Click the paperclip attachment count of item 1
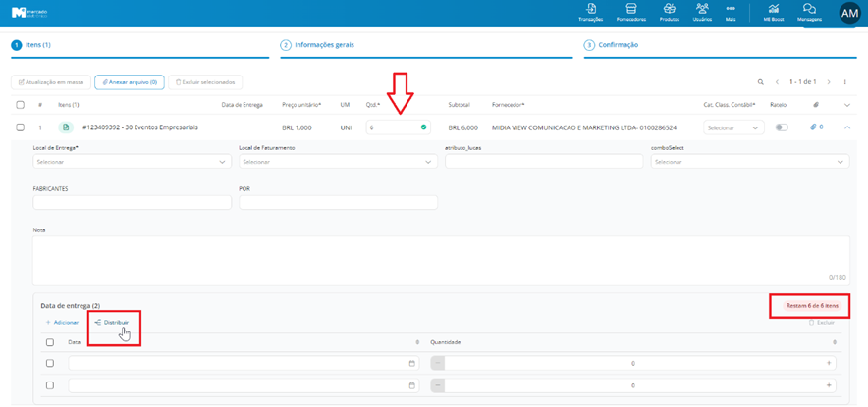Screen dimensions: 868x407 click(x=817, y=127)
